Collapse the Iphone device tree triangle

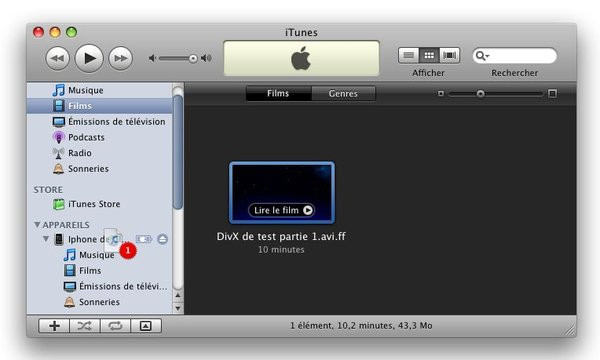[x=46, y=239]
